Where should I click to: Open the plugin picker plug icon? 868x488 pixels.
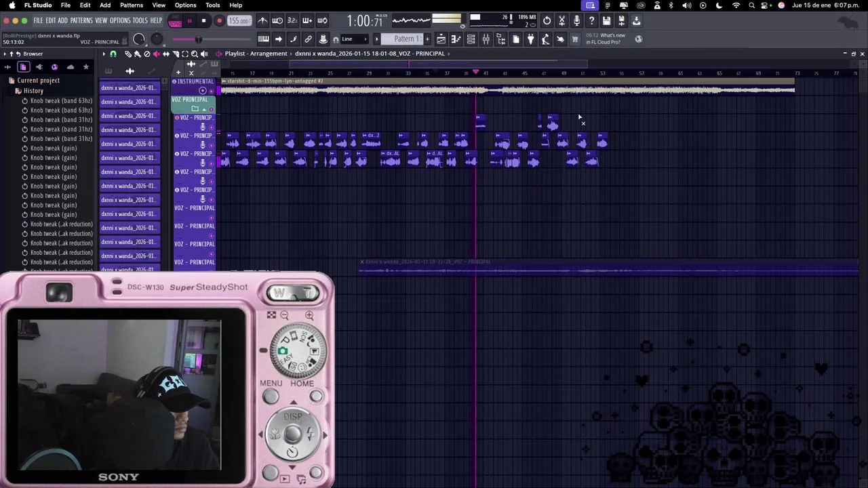[x=530, y=39]
